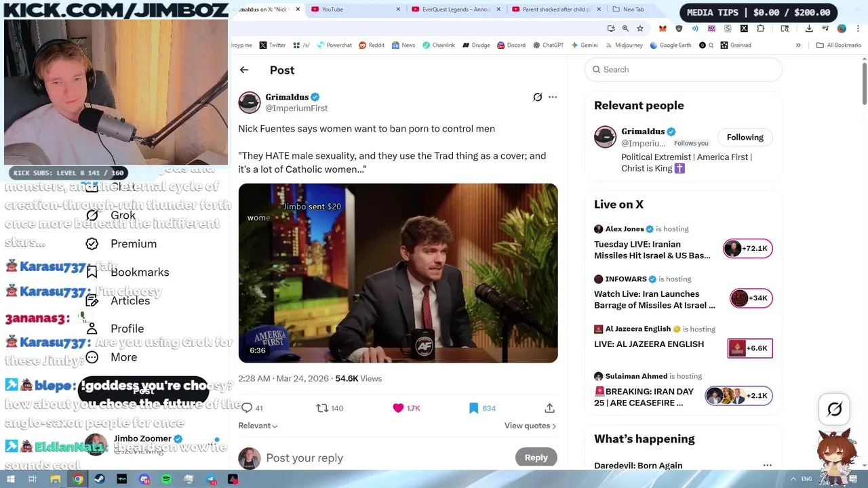Switch to the YouTube browser tab
The width and height of the screenshot is (868, 488).
point(353,9)
